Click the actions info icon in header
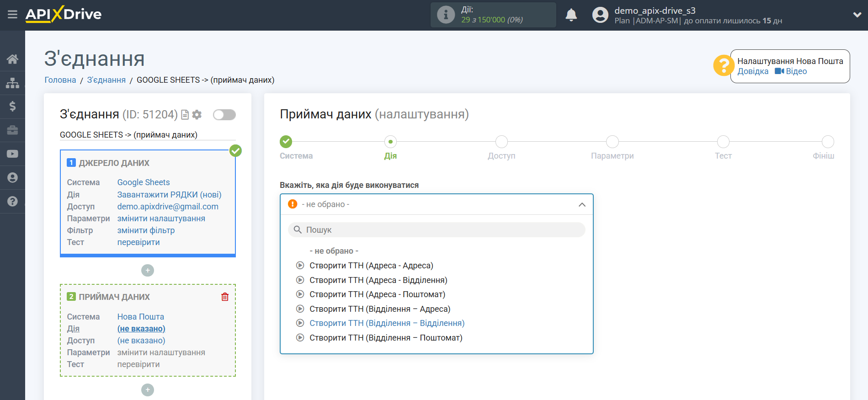 click(446, 15)
